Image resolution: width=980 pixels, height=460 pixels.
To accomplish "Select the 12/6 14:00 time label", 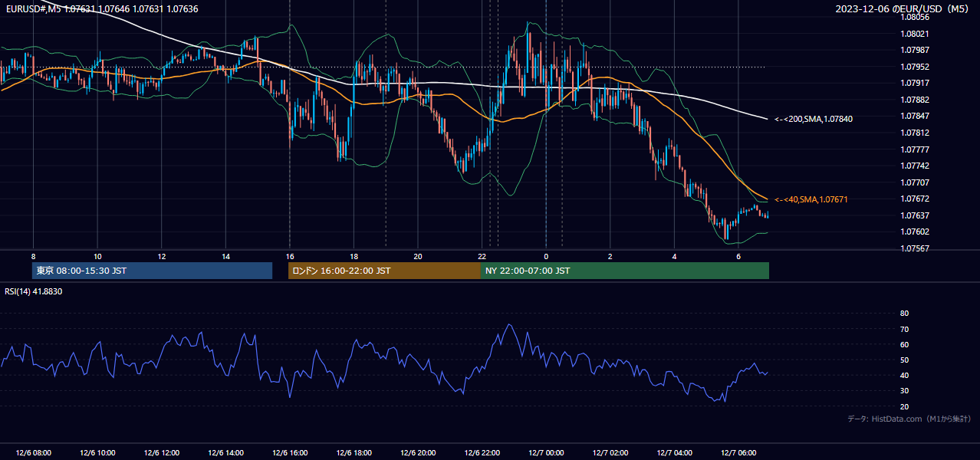I will click(225, 453).
